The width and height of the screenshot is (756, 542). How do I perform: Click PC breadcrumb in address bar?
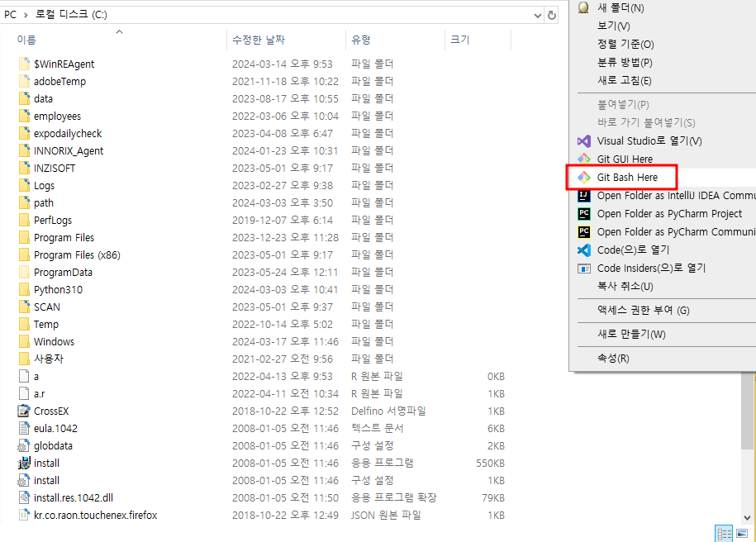click(x=10, y=15)
